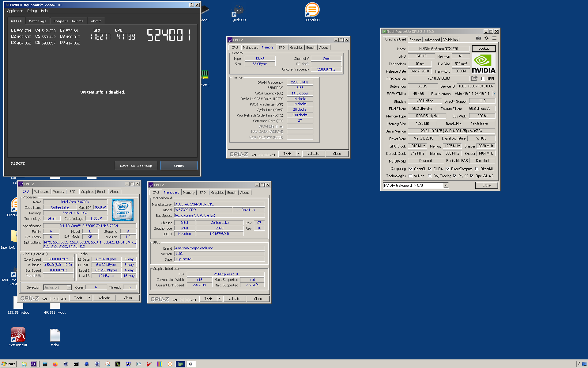Toggle the Vulkan checkbox
588x368 pixels.
pos(410,176)
